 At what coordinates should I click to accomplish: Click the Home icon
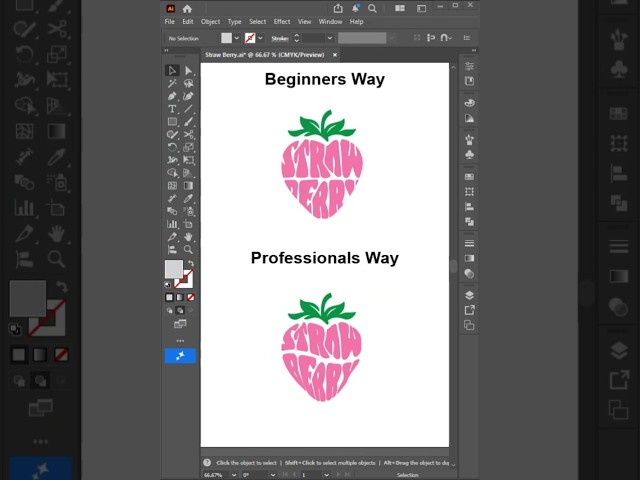click(187, 9)
